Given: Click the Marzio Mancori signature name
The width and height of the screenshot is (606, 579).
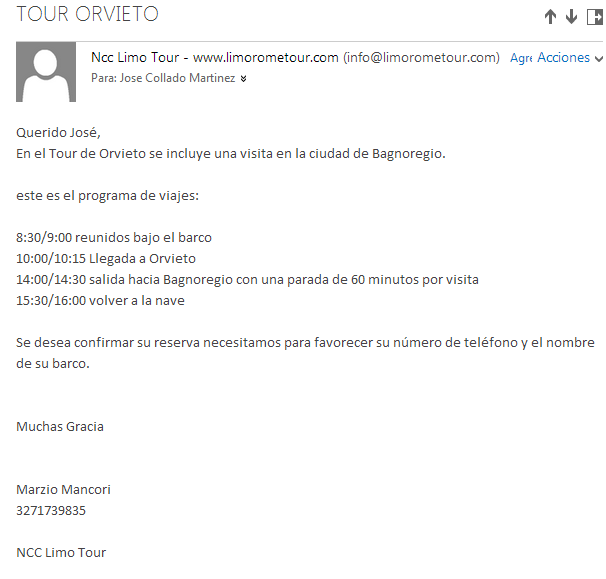Looking at the screenshot, I should (63, 490).
